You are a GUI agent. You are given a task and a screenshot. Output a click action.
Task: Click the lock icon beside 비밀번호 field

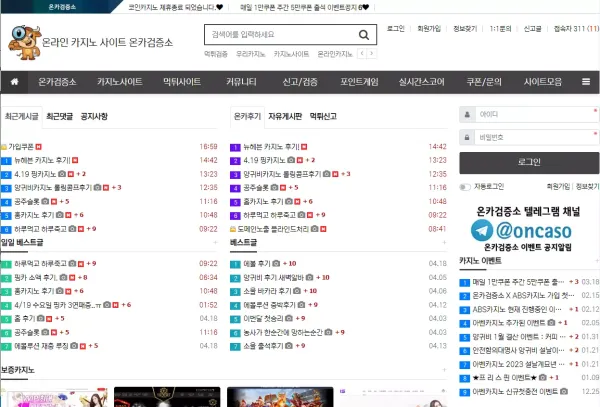click(x=467, y=137)
